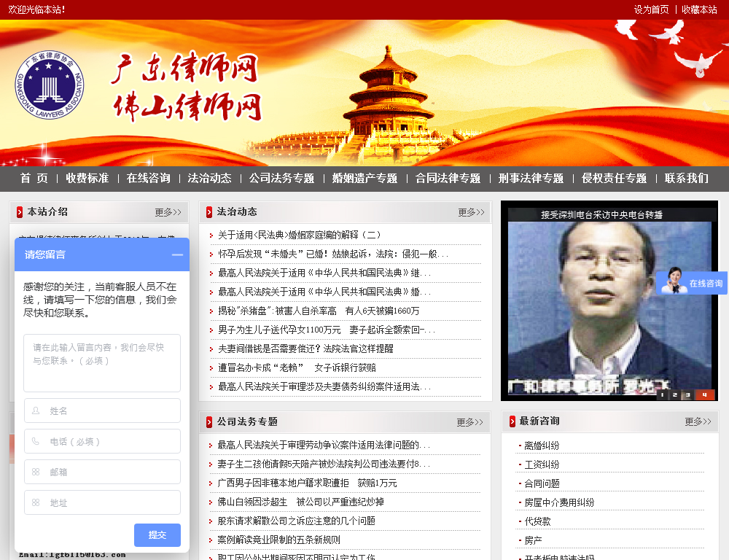Click 设为首页 in the top bar
729x560 pixels.
pyautogui.click(x=651, y=9)
